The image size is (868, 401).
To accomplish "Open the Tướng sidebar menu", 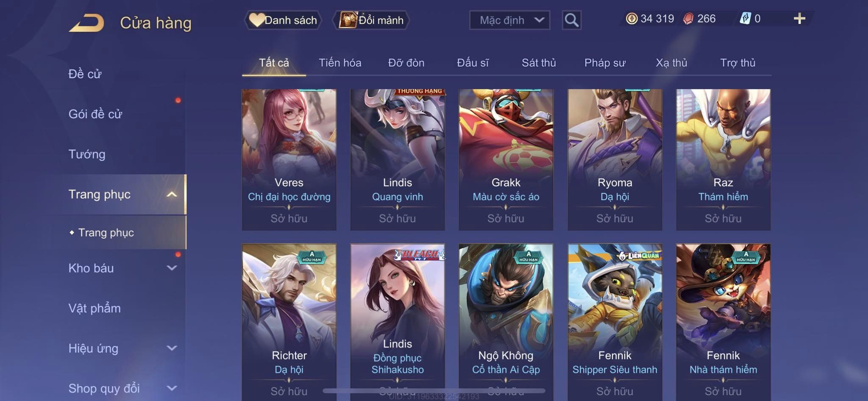I will (87, 154).
